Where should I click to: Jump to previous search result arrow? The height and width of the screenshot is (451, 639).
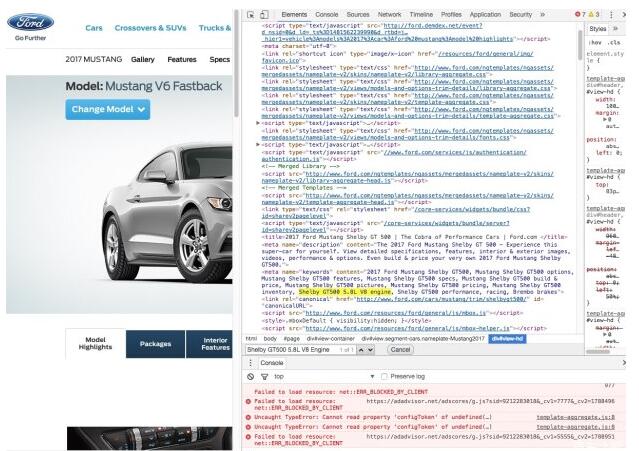coord(361,350)
